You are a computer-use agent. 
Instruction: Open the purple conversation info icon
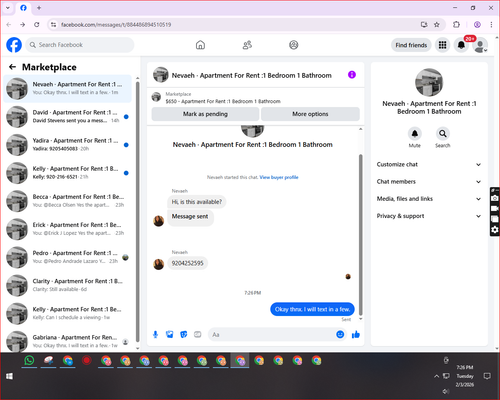[x=352, y=75]
